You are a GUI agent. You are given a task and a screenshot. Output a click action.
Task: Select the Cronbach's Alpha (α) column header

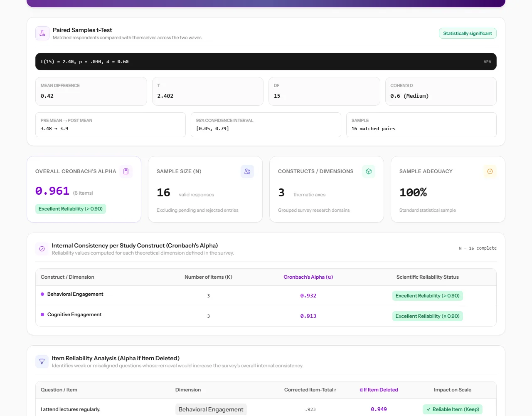pos(308,277)
